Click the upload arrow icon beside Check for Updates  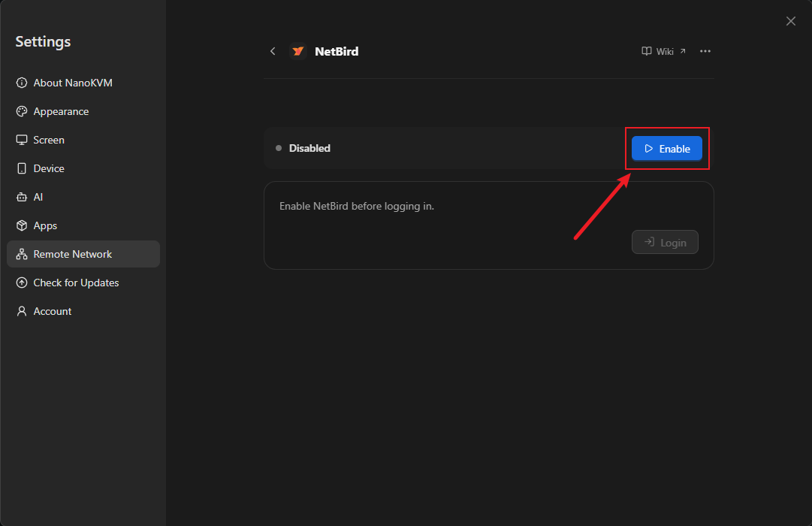22,283
